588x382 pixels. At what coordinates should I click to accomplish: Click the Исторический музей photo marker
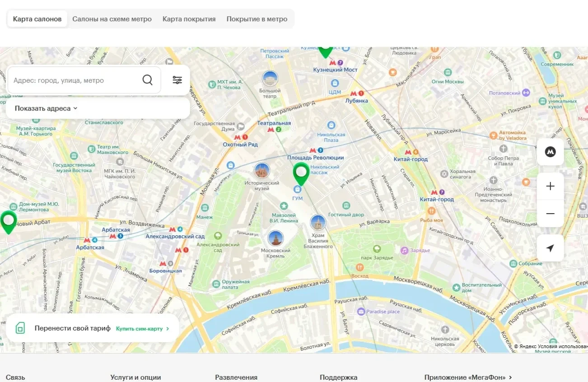(262, 171)
